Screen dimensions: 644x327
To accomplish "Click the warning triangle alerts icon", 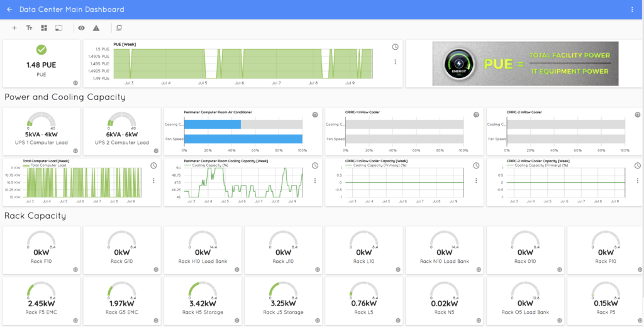I will click(x=96, y=28).
